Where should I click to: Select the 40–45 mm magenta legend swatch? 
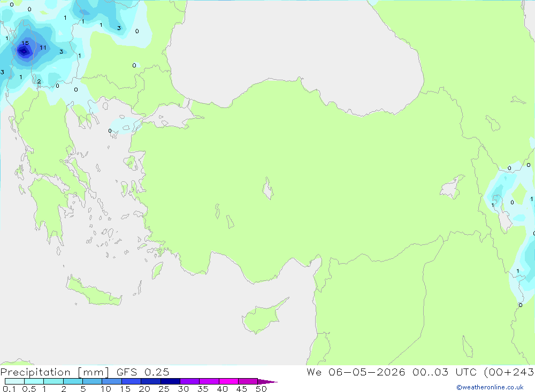228,381
